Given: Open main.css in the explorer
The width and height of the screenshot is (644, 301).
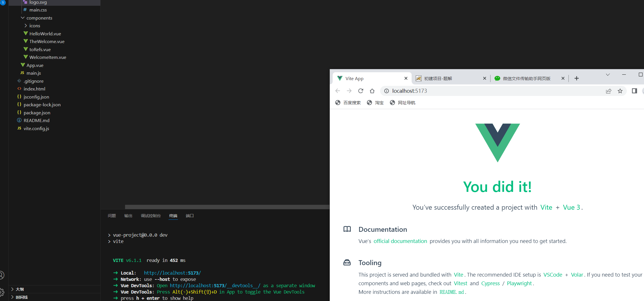Looking at the screenshot, I should [x=55, y=10].
